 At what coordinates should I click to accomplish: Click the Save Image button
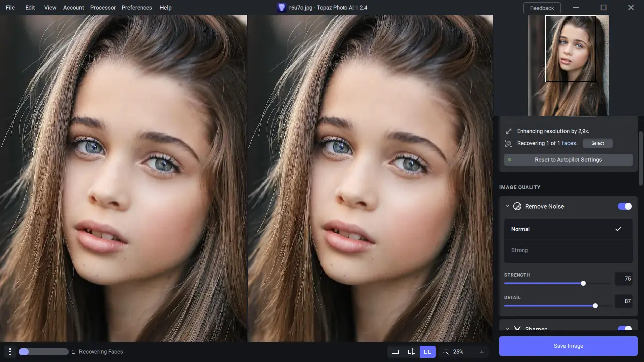(x=569, y=346)
